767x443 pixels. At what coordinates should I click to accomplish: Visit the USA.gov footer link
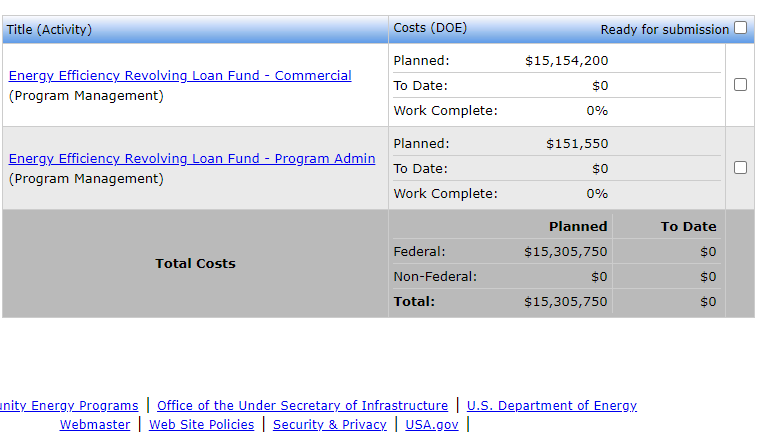(431, 425)
